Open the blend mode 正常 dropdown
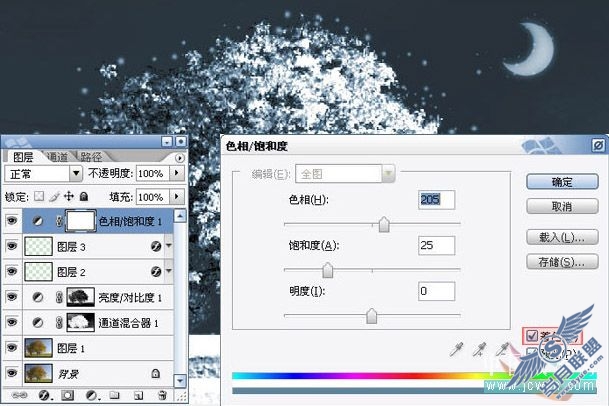The image size is (609, 406). 76,174
